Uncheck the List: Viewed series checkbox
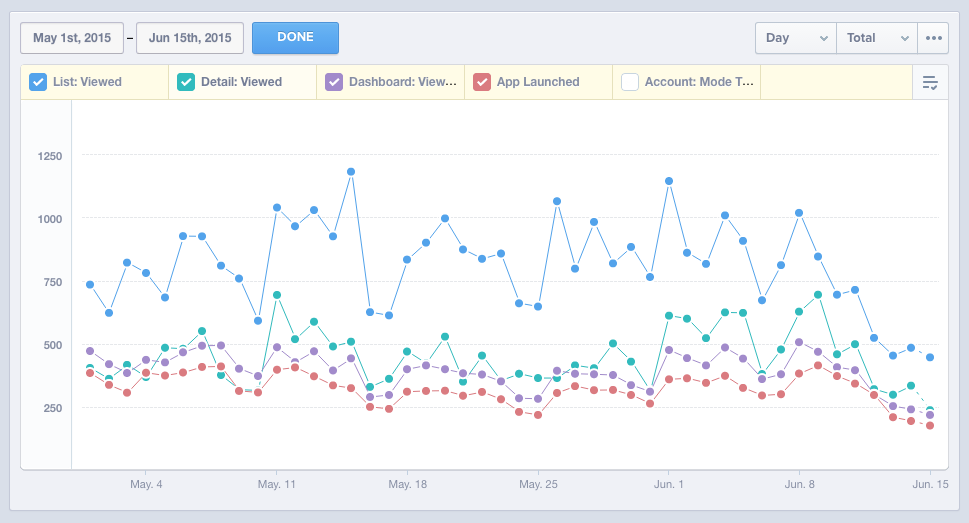This screenshot has height=523, width=969. pos(38,82)
